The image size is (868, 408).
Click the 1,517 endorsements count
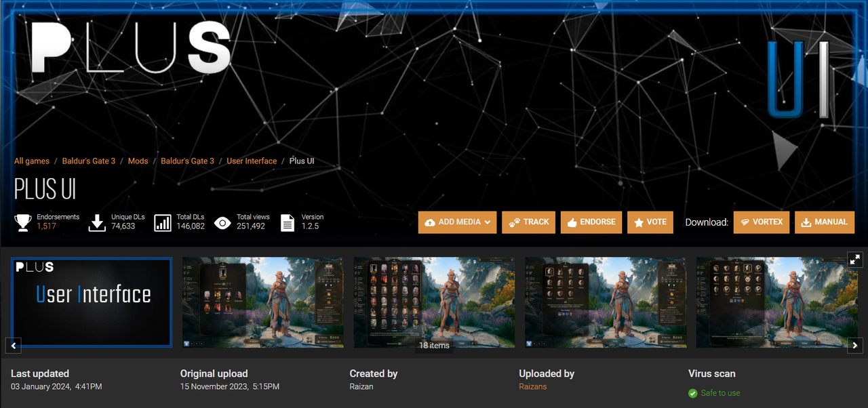point(47,226)
